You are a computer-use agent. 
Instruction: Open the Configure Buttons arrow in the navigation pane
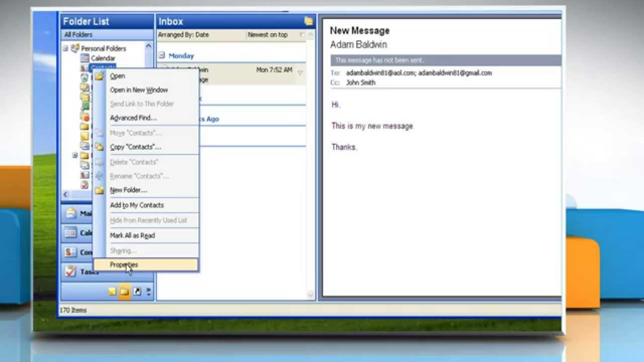click(148, 292)
